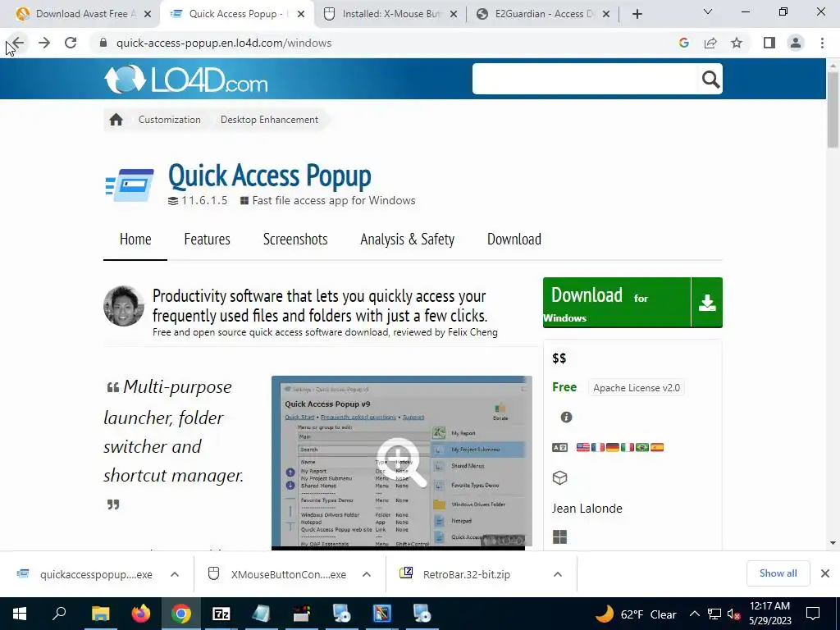
Task: Click the Jean Lalonde developer name
Action: click(587, 509)
